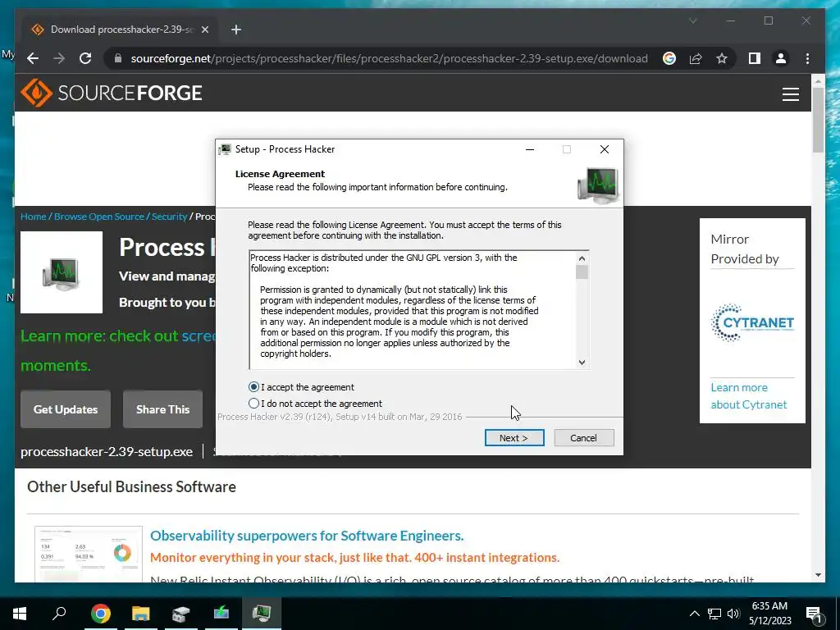Click the Next > button in Setup

[514, 438]
